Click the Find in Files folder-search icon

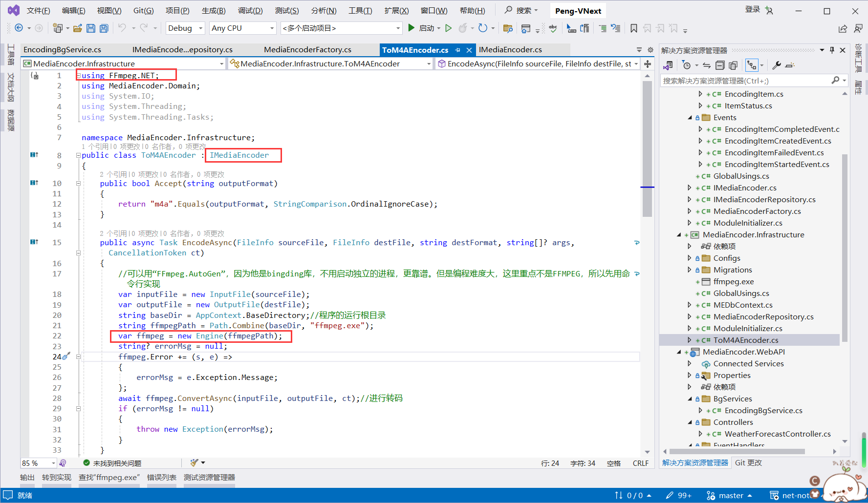pyautogui.click(x=508, y=28)
